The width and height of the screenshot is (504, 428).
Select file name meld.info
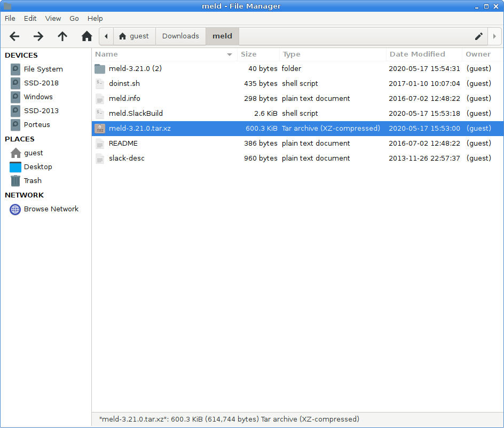coord(124,98)
